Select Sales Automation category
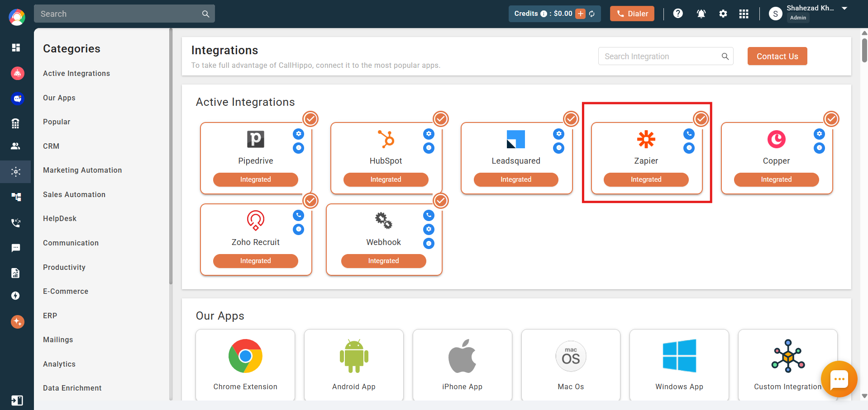Viewport: 868px width, 410px height. [x=74, y=194]
